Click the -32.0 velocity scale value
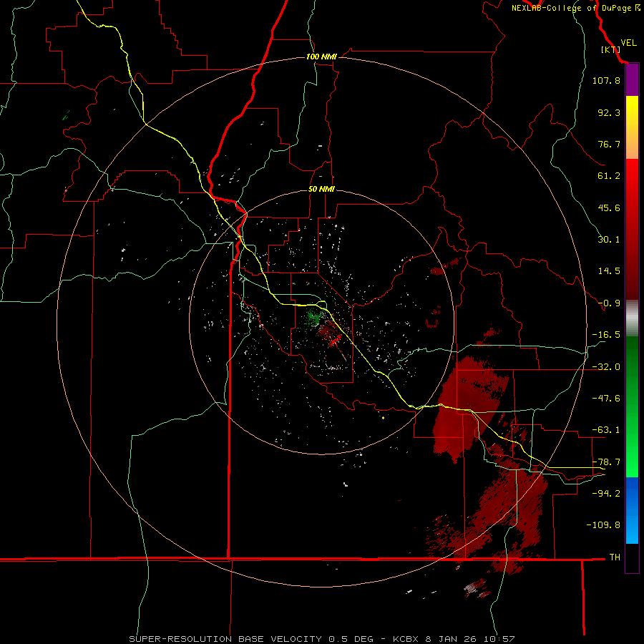 (606, 367)
